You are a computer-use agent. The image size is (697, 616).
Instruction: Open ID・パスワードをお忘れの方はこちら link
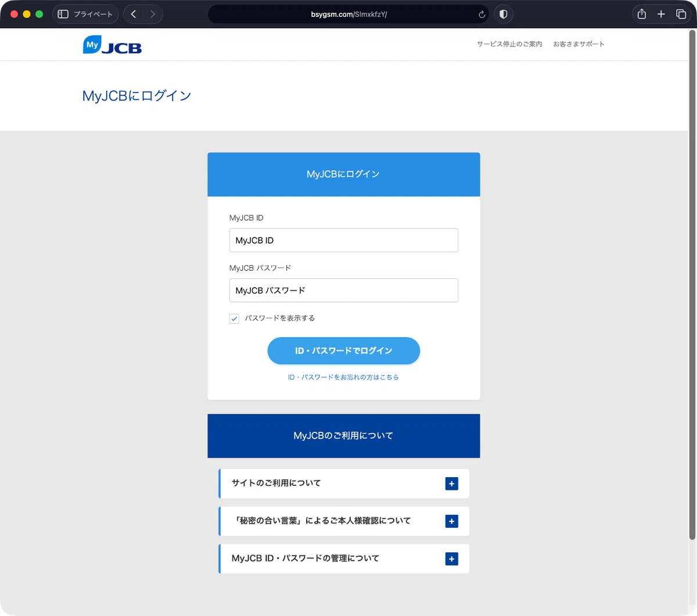tap(343, 377)
